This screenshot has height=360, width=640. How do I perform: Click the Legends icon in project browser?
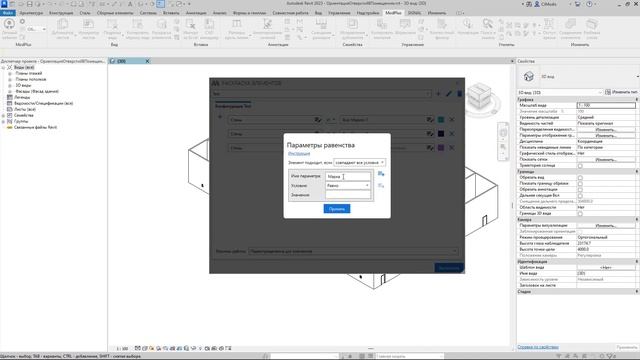(x=10, y=98)
